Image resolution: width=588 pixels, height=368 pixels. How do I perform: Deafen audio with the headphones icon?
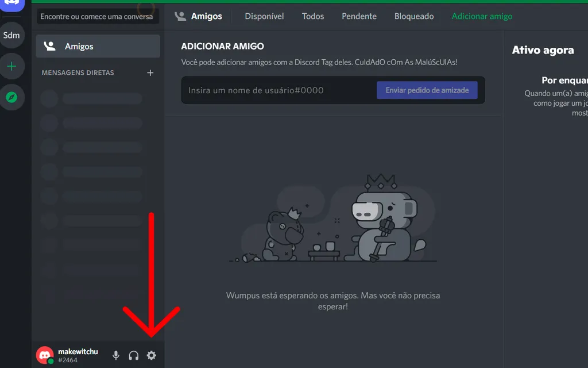tap(133, 355)
